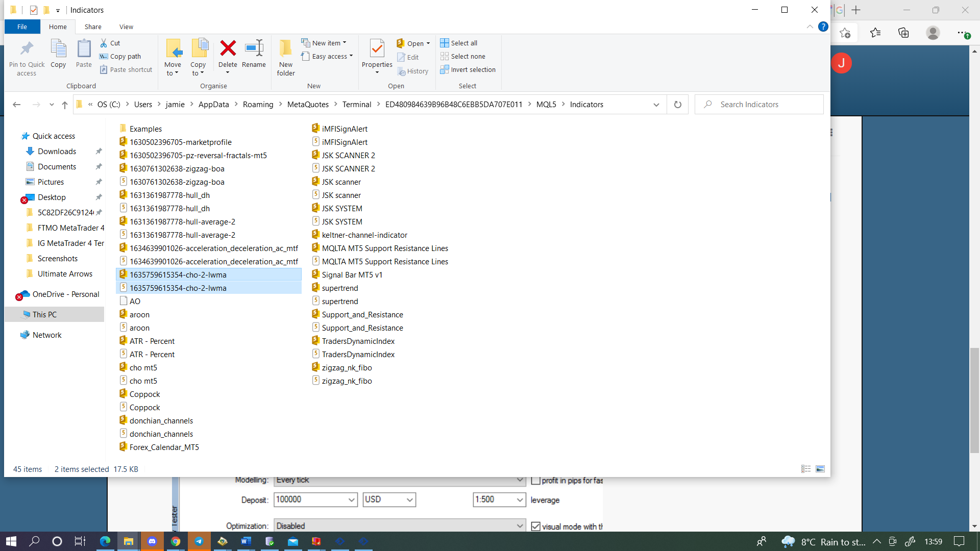Click Edit in the Open group
The image size is (980, 551).
point(408,57)
